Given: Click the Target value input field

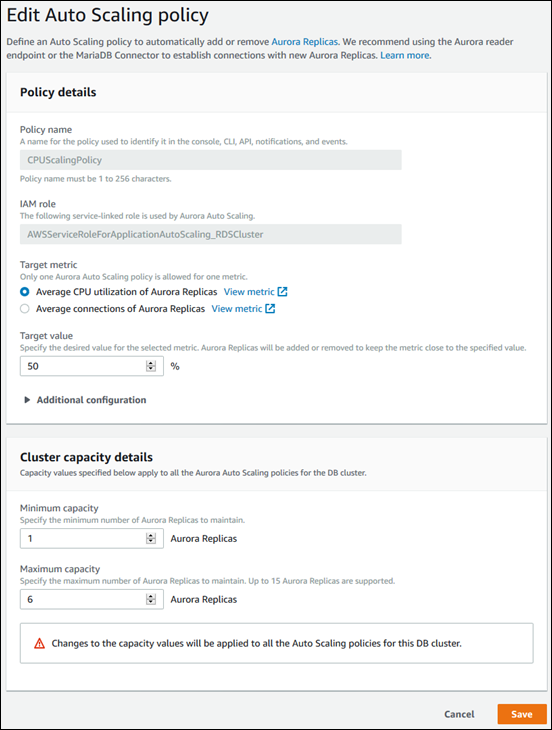Looking at the screenshot, I should pos(92,366).
